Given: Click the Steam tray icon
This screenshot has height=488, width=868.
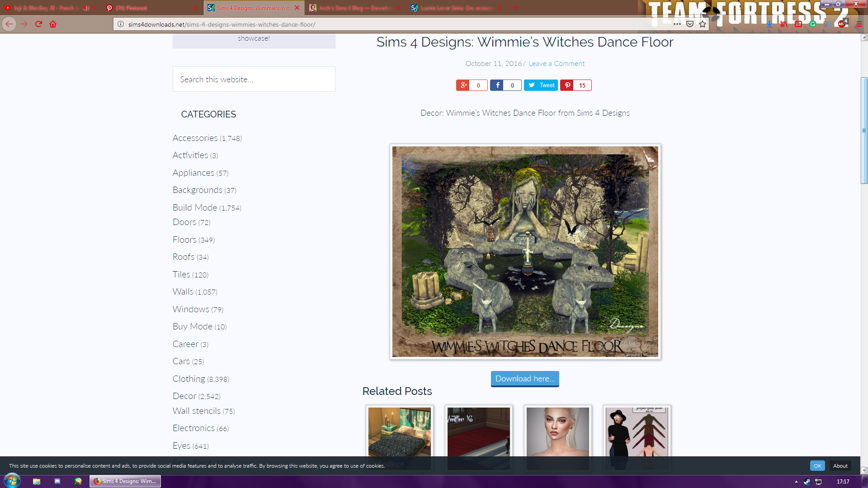Looking at the screenshot, I should click(x=807, y=482).
